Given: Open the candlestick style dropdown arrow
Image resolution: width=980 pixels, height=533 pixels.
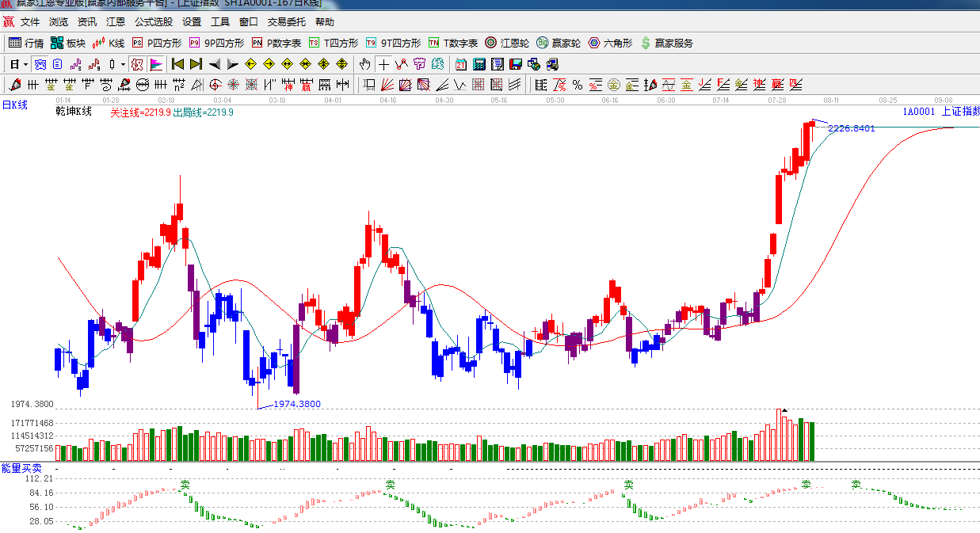Looking at the screenshot, I should coord(123,64).
